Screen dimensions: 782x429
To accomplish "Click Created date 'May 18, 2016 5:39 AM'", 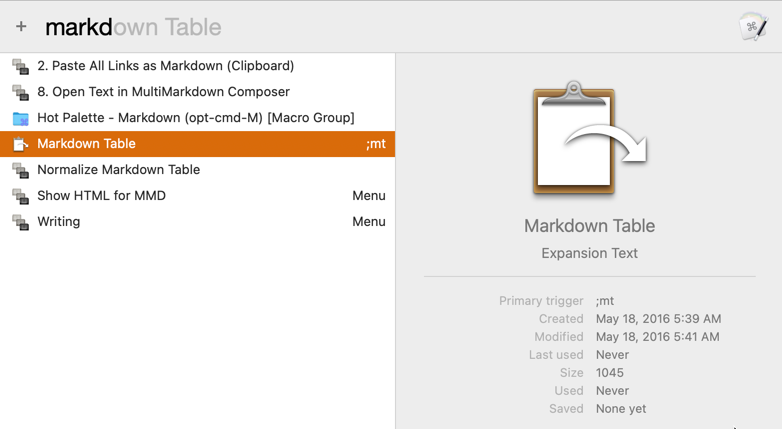I will pyautogui.click(x=658, y=319).
